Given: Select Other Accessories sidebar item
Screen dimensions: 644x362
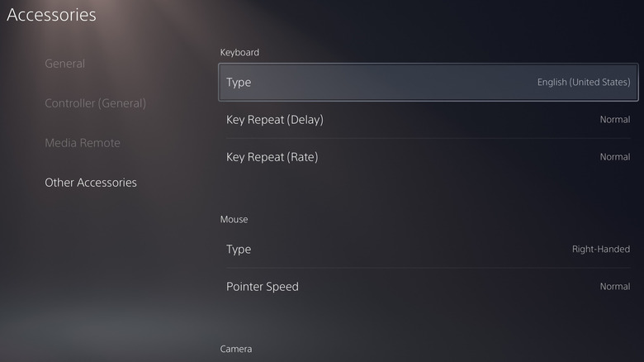Looking at the screenshot, I should (x=91, y=183).
